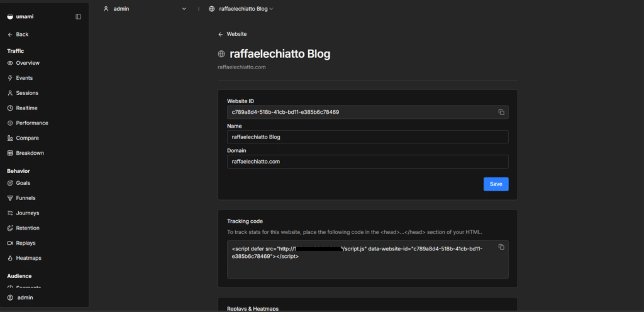Open Journeys path icon

[x=10, y=213]
